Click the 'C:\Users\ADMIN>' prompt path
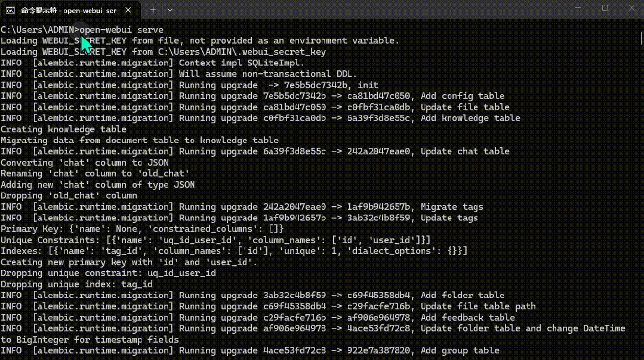Screen dimensions: 644x360 click(x=39, y=30)
